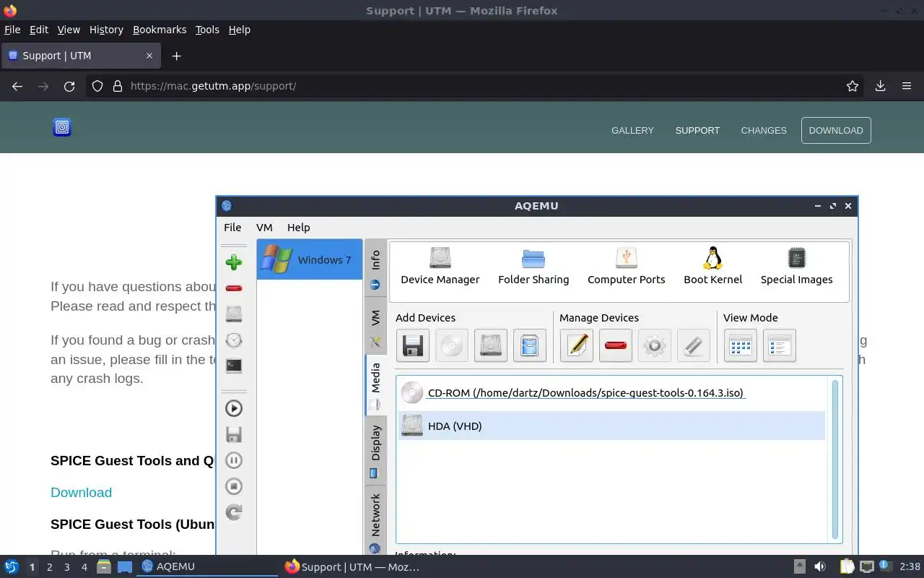Screen dimensions: 924x578
Task: Add a hard disk device
Action: point(491,345)
